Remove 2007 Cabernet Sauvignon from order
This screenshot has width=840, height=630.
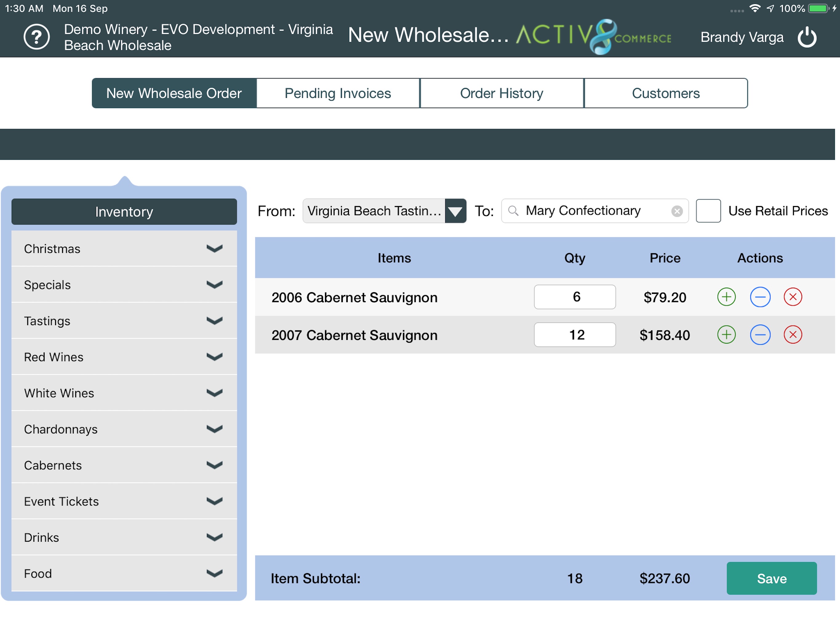[793, 334]
